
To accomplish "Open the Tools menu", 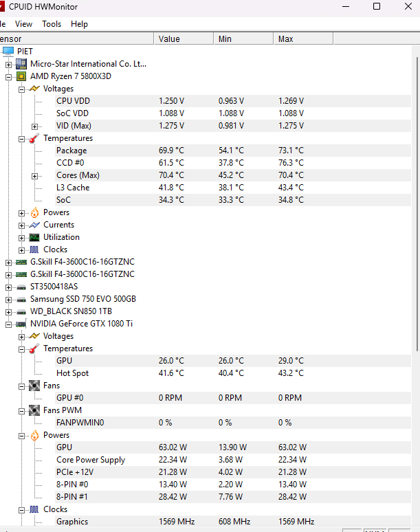I will click(52, 24).
